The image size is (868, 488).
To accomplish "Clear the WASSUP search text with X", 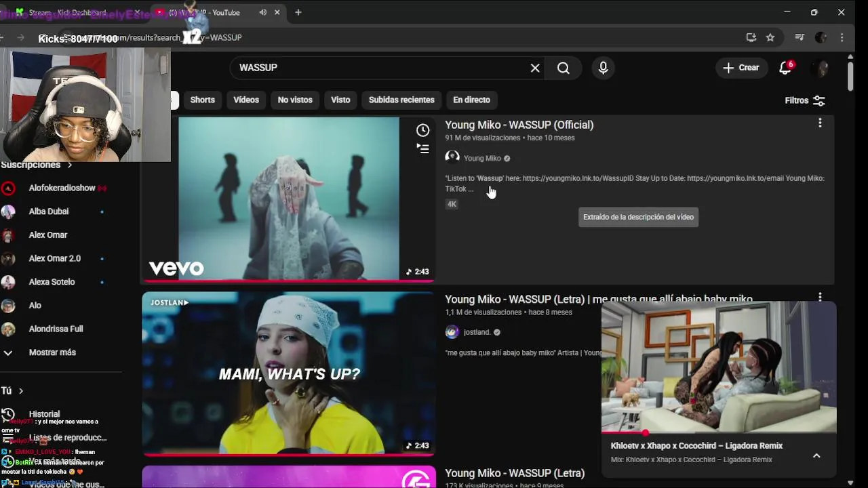I will 535,68.
